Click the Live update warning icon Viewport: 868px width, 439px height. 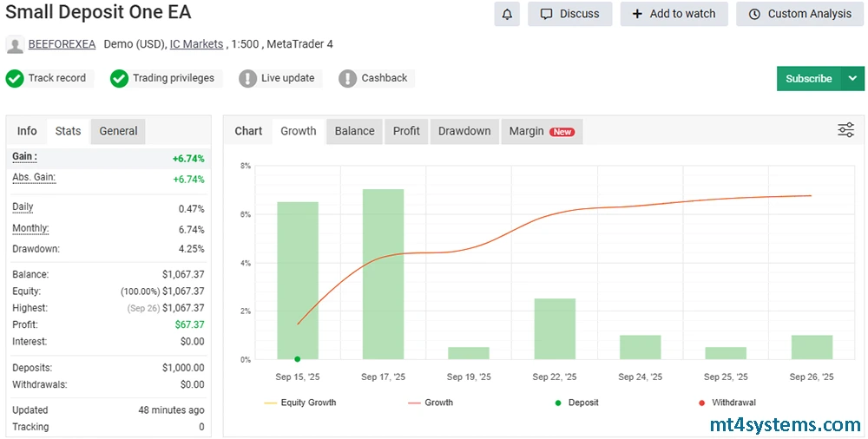coord(248,79)
